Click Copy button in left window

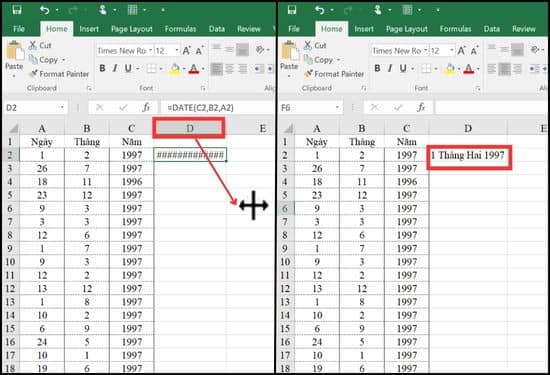tap(43, 60)
